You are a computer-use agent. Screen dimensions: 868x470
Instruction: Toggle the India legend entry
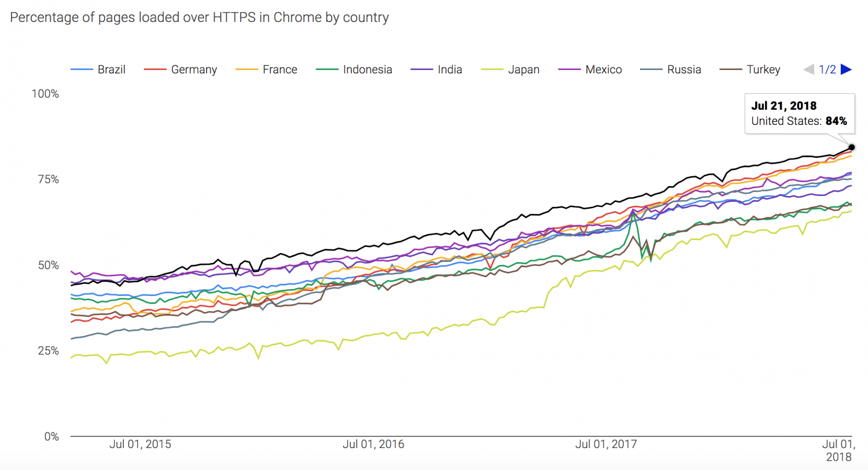pyautogui.click(x=450, y=69)
